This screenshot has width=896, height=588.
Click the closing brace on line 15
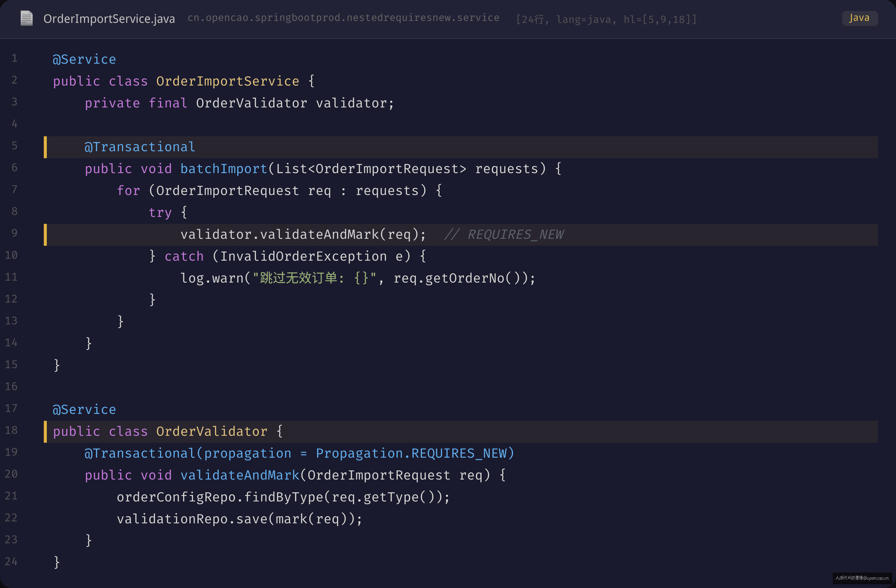point(56,365)
